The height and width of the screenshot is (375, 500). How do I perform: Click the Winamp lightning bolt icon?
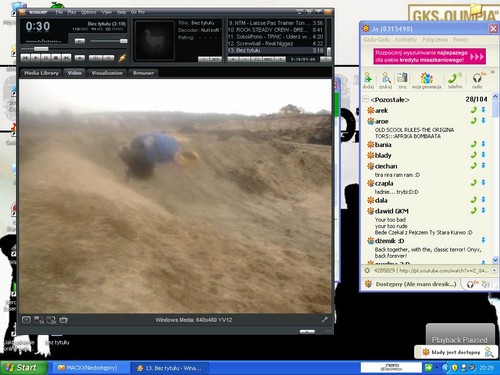point(122,58)
